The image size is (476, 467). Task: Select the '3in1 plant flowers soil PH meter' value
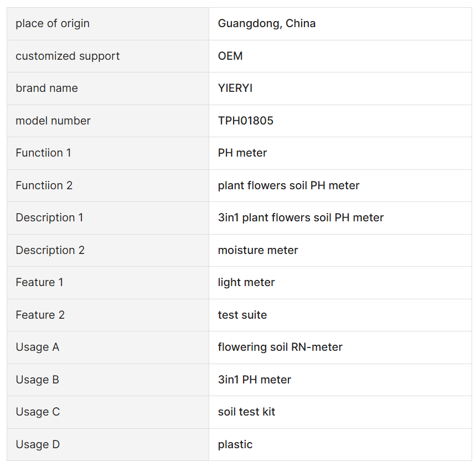click(x=301, y=218)
